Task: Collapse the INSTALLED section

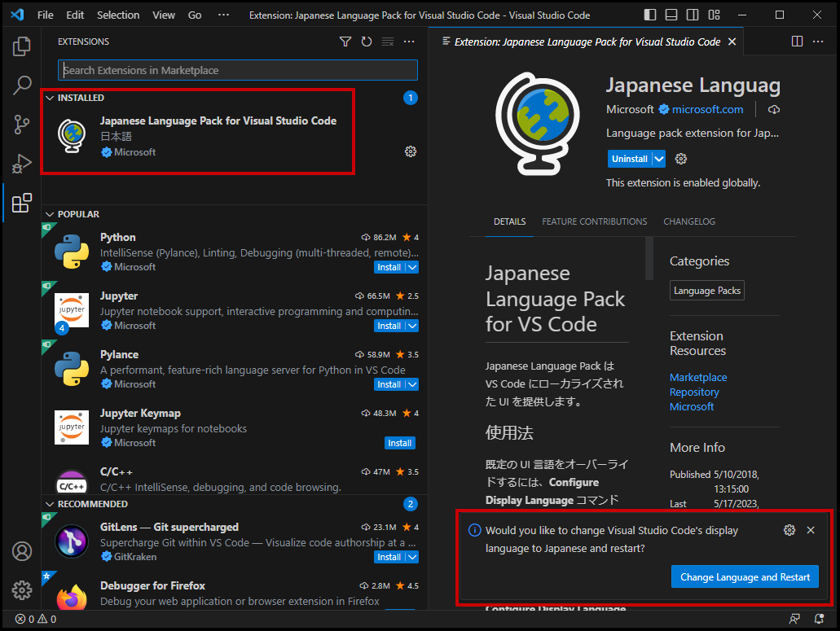Action: [50, 98]
